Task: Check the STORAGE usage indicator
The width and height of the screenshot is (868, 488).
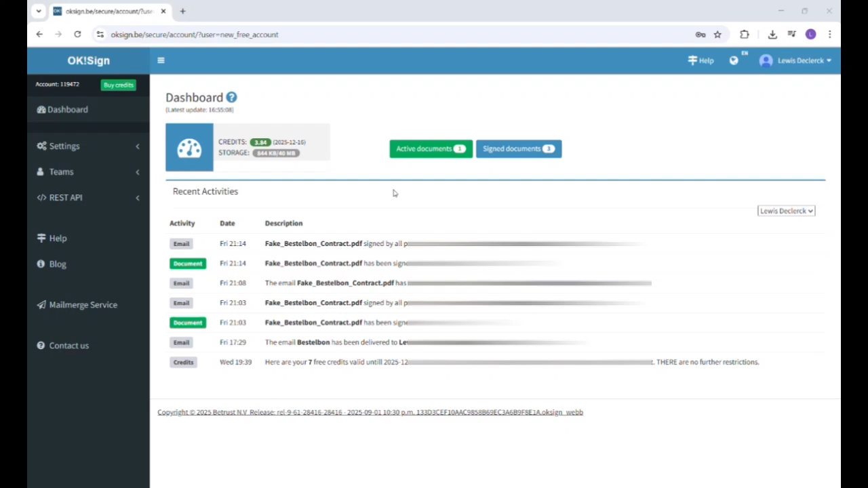Action: click(276, 152)
